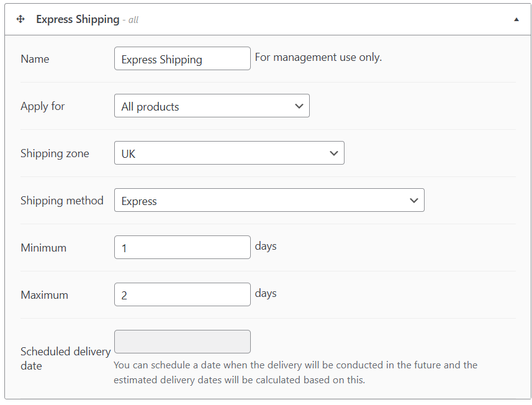Screen dimensions: 532x405
Task: Focus the Name text field
Action: point(182,59)
